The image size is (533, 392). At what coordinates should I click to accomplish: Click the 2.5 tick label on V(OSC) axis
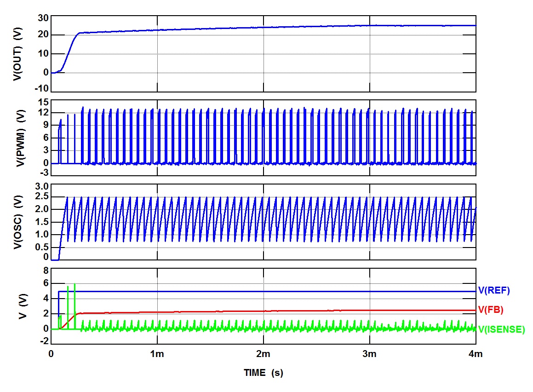[x=42, y=198]
